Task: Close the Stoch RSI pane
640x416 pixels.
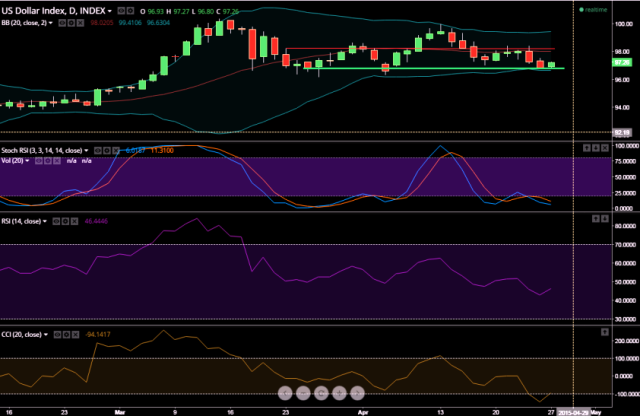Action: pos(606,147)
